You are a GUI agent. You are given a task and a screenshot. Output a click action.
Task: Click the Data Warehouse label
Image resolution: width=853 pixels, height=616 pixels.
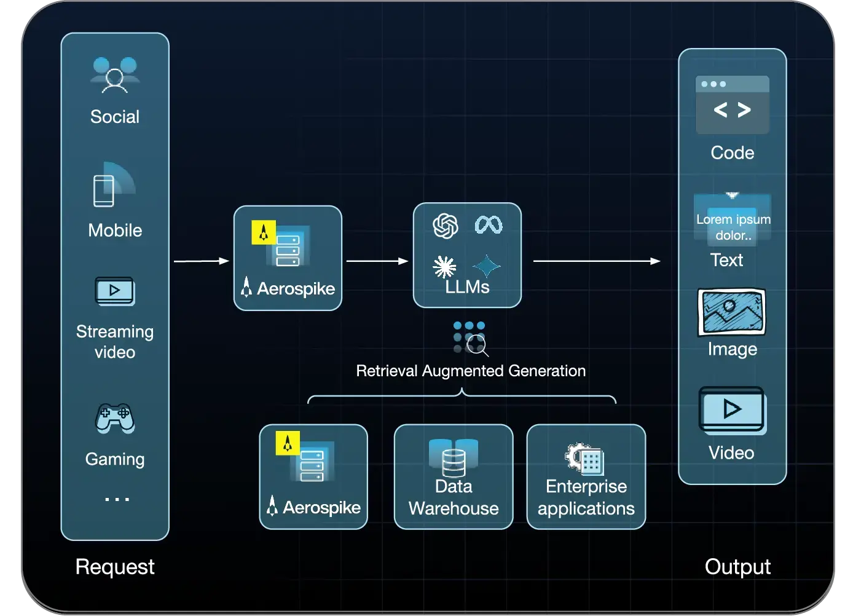454,497
